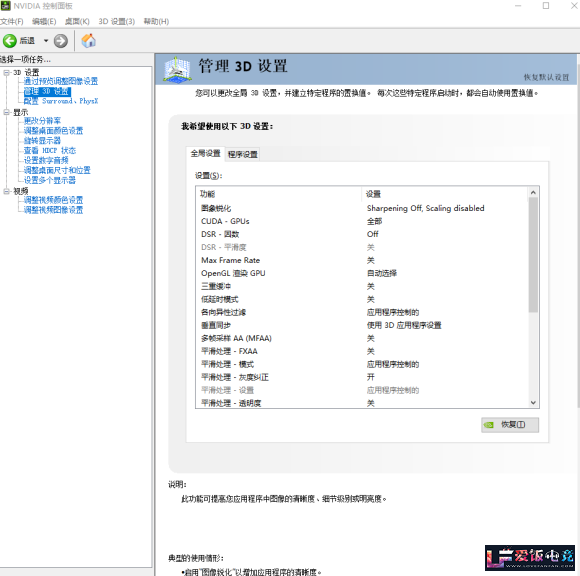Collapse the 显示 tree node
The width and height of the screenshot is (580, 576).
point(6,112)
